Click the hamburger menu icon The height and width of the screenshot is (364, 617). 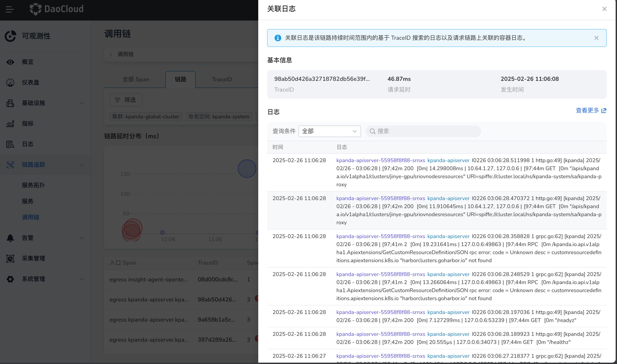coord(10,9)
